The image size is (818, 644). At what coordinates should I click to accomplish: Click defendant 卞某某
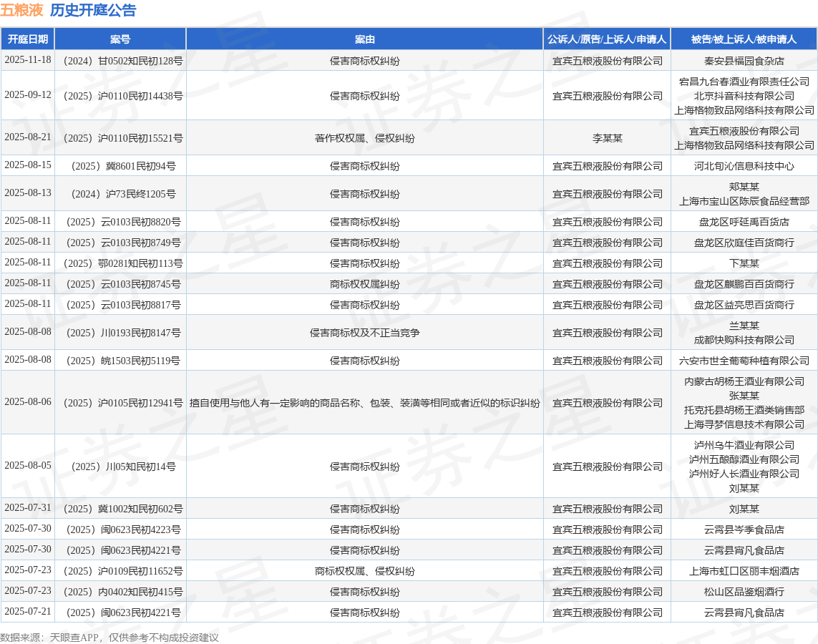click(744, 264)
